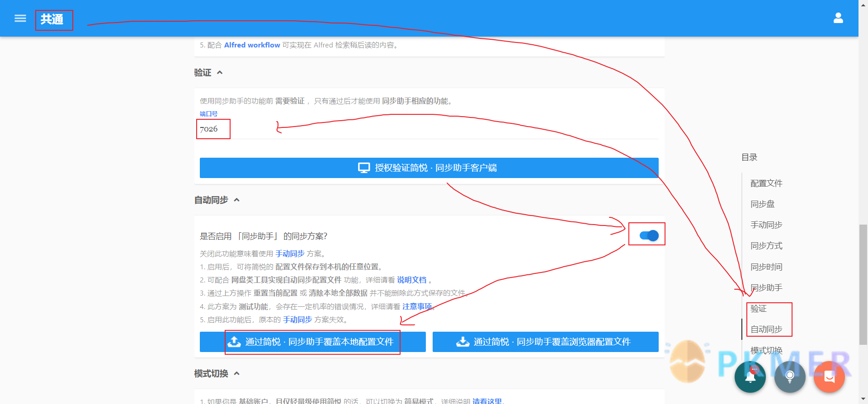Jump to 同步助手 in the table of contents
The width and height of the screenshot is (868, 404).
(766, 288)
